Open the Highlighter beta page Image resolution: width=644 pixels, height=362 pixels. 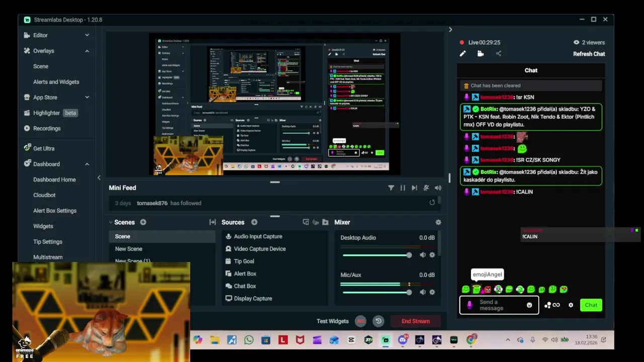coord(50,113)
